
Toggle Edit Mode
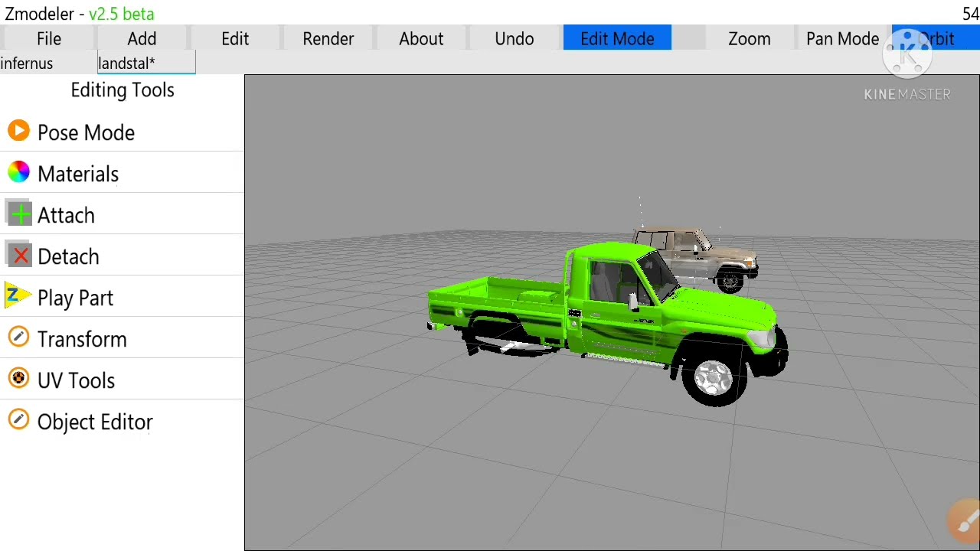617,38
